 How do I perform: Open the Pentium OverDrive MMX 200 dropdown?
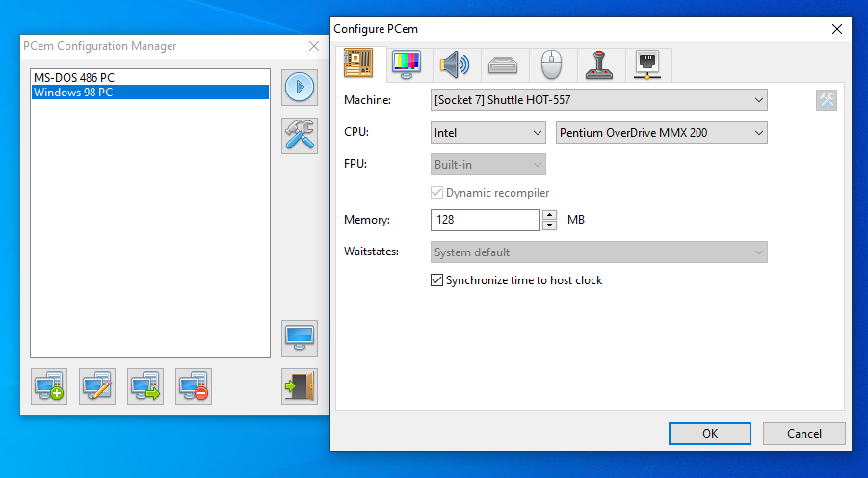point(662,133)
